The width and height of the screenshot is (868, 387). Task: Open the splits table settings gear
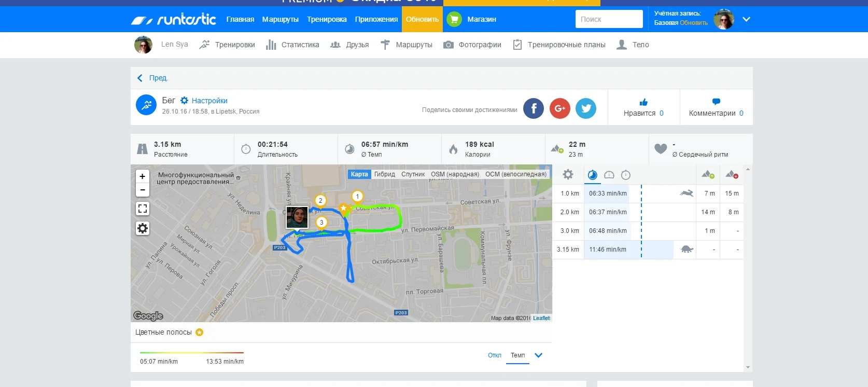[x=568, y=175]
